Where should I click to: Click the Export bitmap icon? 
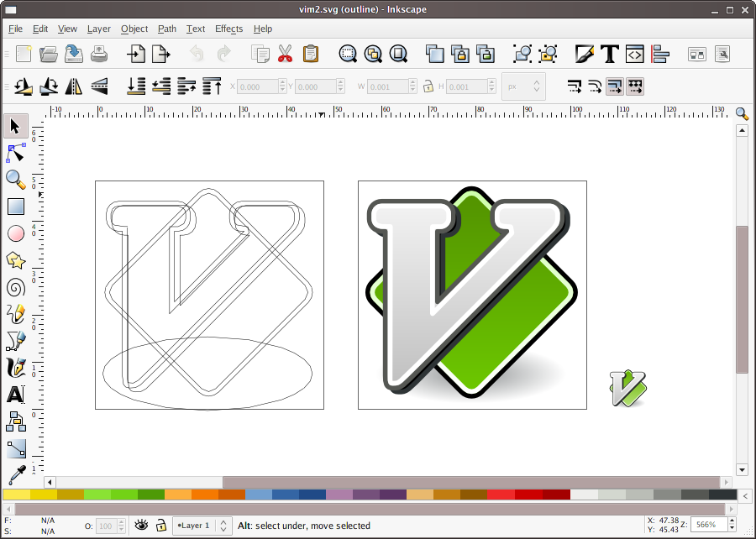(x=161, y=54)
